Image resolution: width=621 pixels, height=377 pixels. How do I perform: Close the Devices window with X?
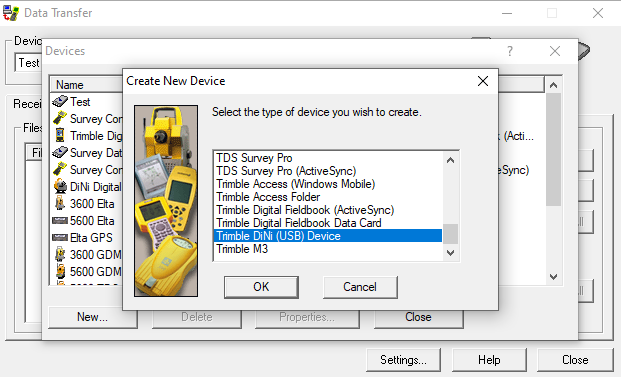click(x=555, y=51)
